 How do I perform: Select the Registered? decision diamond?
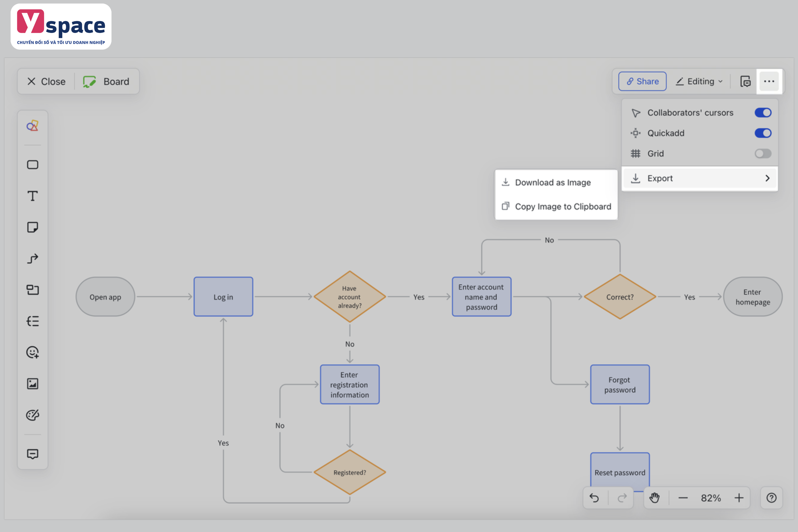tap(350, 472)
